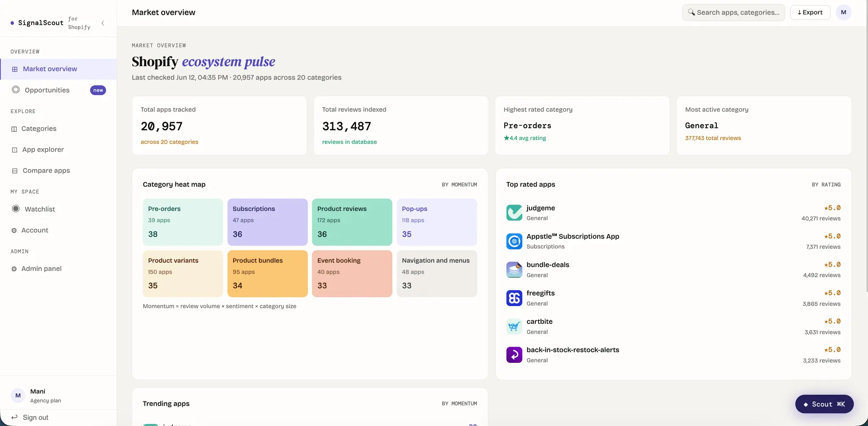Click the Watchlist circle icon
868x426 pixels.
click(x=16, y=209)
